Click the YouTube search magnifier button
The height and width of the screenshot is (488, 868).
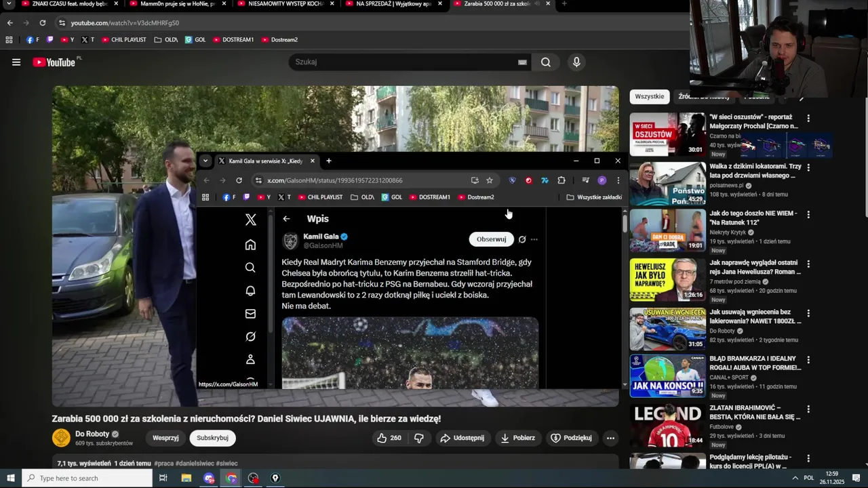tap(546, 62)
